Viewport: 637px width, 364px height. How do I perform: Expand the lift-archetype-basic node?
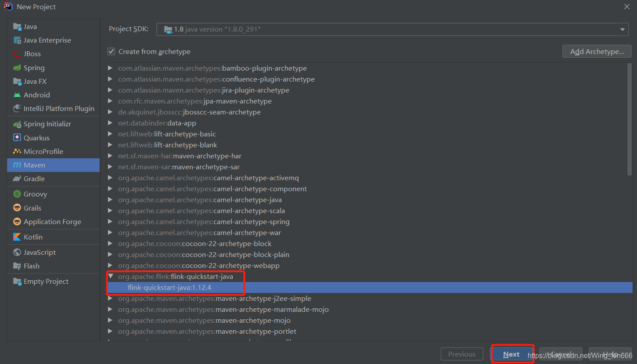(x=110, y=134)
